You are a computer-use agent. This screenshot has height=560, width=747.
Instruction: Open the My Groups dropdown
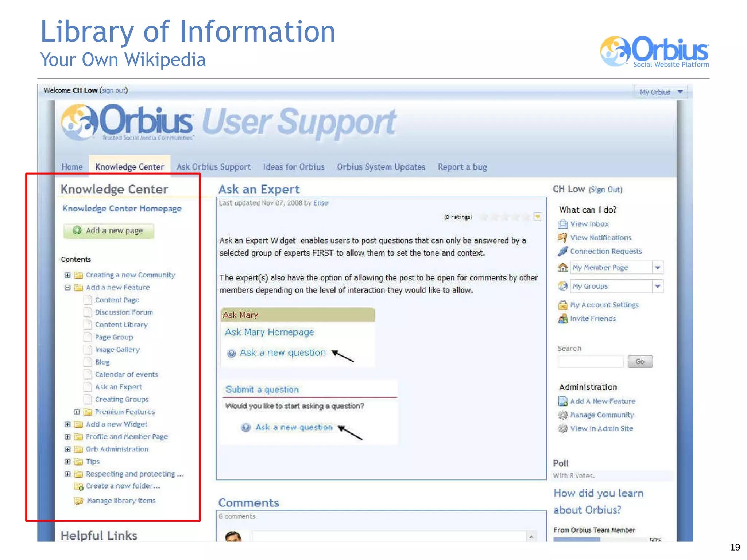tap(657, 286)
